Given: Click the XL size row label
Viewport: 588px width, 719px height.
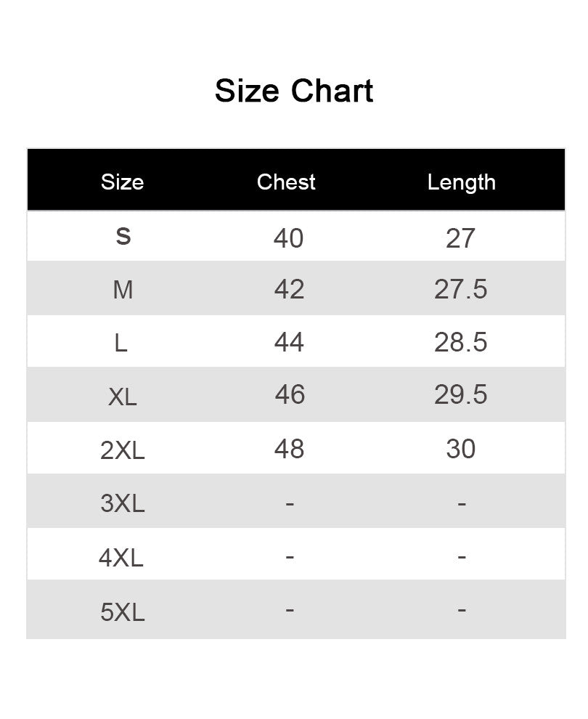Looking at the screenshot, I should point(123,397).
